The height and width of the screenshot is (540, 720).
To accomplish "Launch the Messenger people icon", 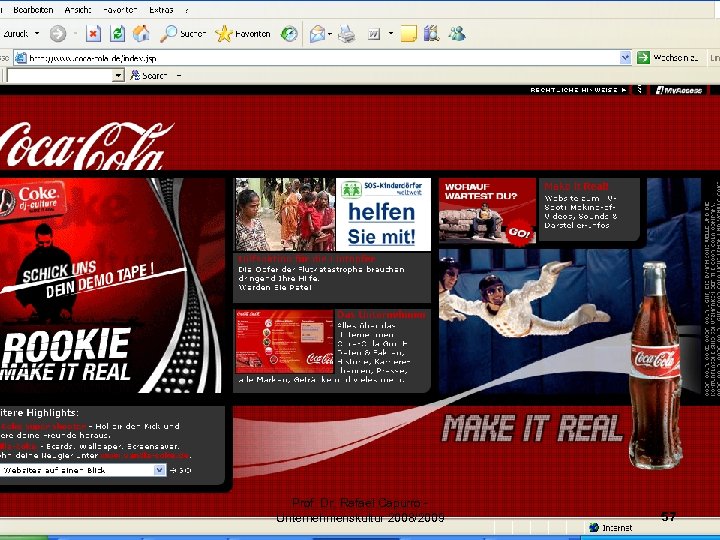I will coord(456,34).
